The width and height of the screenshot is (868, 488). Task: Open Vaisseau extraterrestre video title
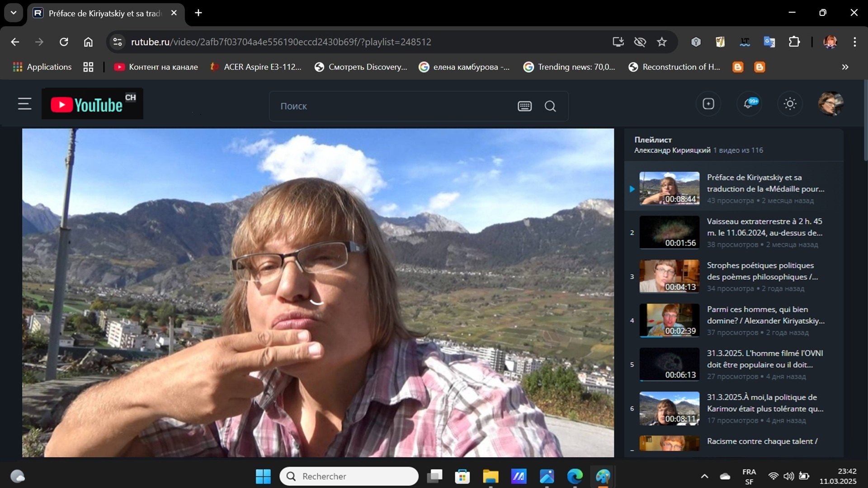764,227
